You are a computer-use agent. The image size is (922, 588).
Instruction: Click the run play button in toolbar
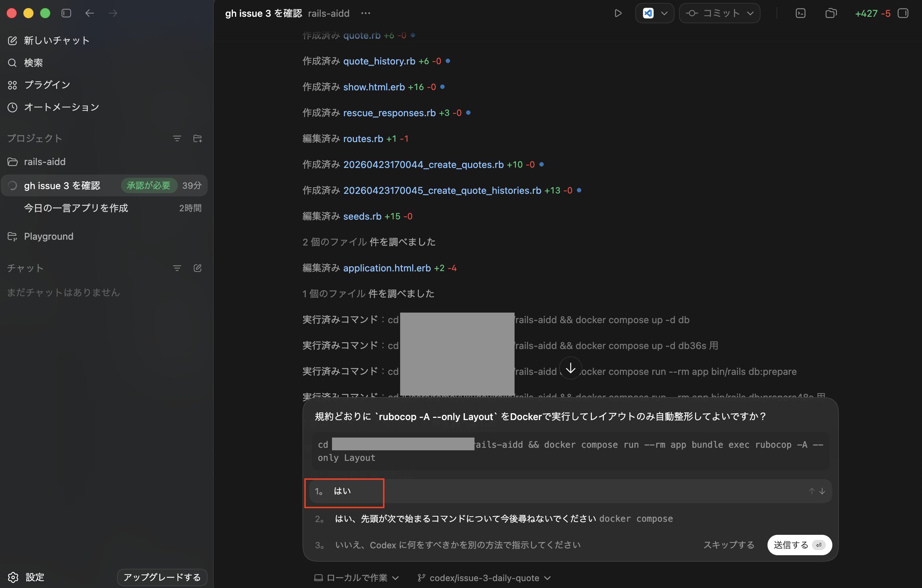(618, 13)
